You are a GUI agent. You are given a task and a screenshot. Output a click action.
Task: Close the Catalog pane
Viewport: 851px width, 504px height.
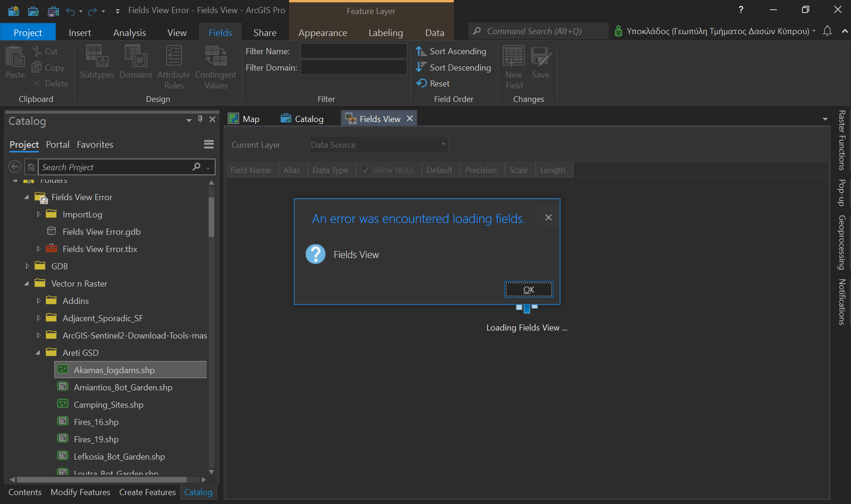[212, 119]
